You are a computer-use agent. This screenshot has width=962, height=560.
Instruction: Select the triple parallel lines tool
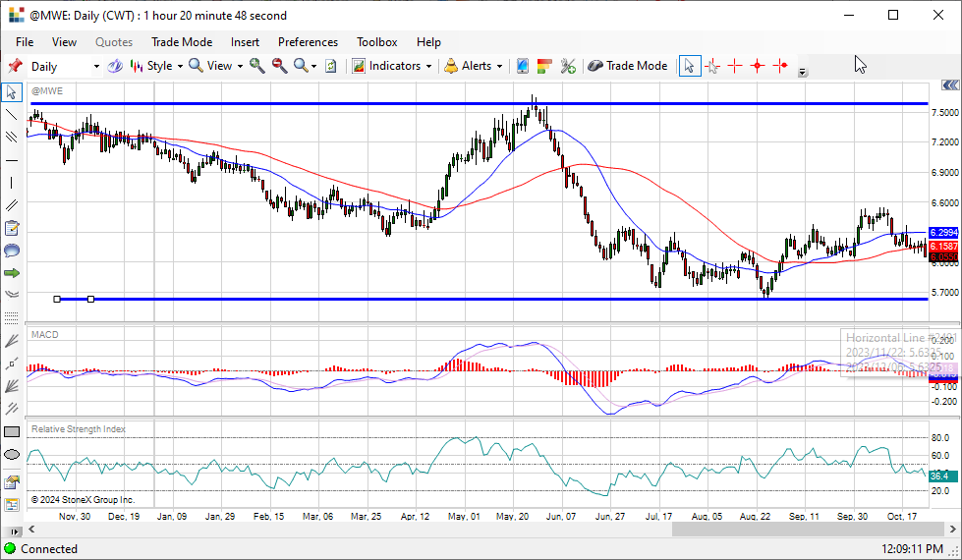(x=11, y=137)
